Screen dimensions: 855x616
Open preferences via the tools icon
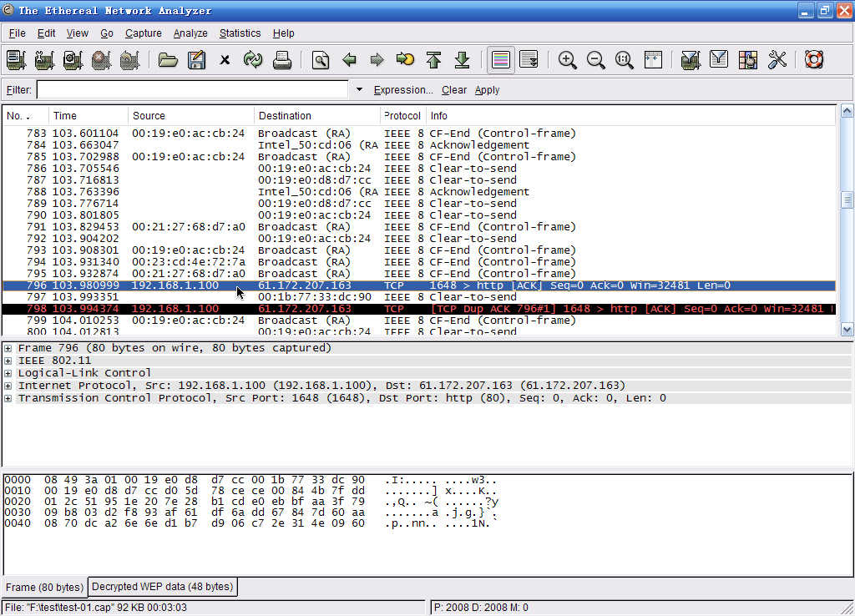point(777,60)
